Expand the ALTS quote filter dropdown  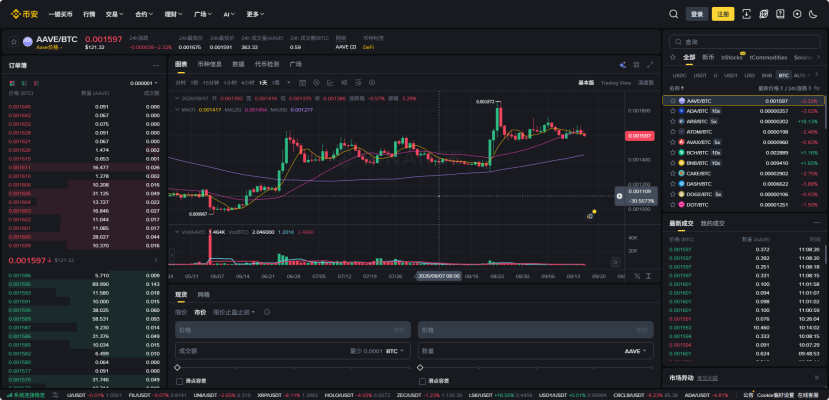pos(802,76)
